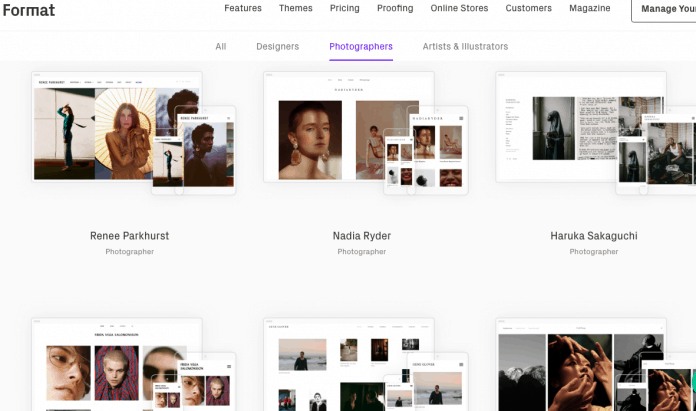Open Gene Glover tablet preview

[x=438, y=383]
